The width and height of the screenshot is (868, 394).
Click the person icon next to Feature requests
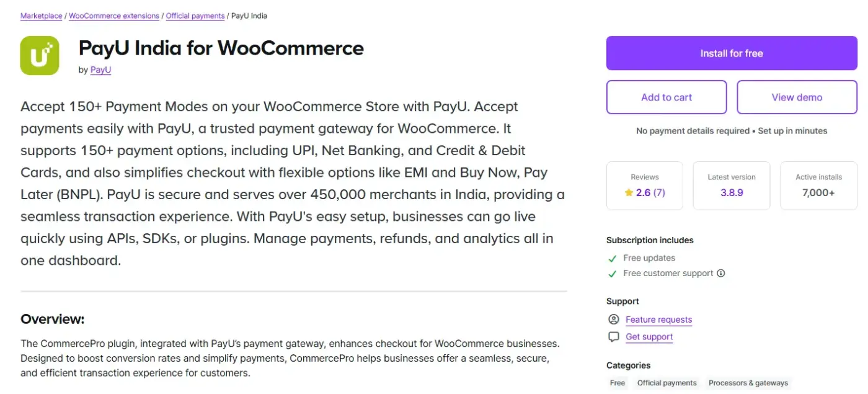point(614,320)
